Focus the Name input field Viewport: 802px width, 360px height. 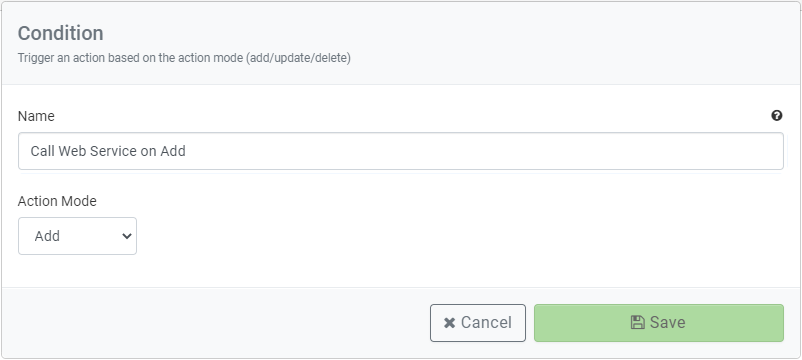click(x=401, y=151)
